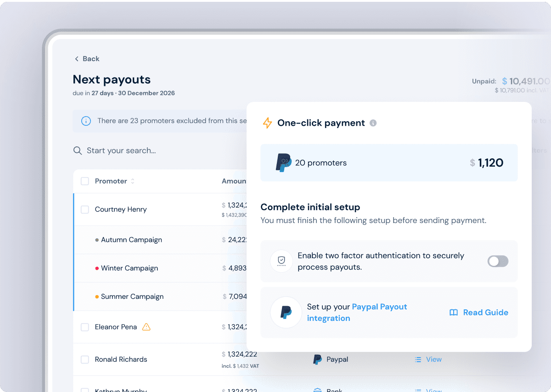Click the lightning bolt One-click payment icon
This screenshot has width=551, height=392.
[x=267, y=123]
